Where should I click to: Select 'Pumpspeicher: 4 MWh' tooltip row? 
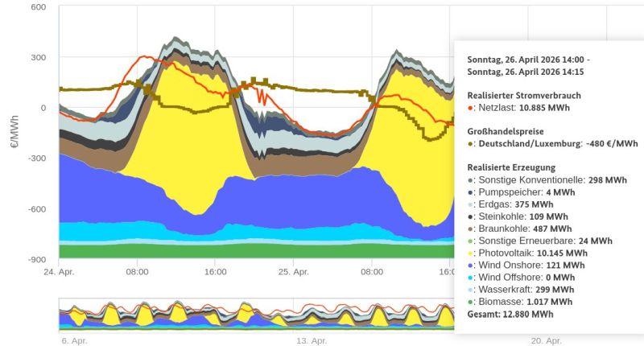click(x=521, y=192)
